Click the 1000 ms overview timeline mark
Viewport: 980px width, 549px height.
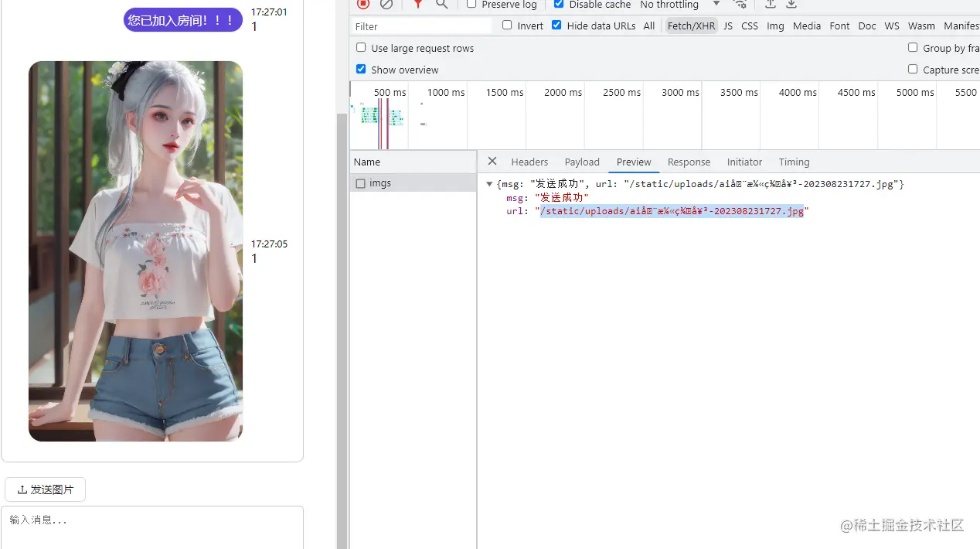pos(446,92)
